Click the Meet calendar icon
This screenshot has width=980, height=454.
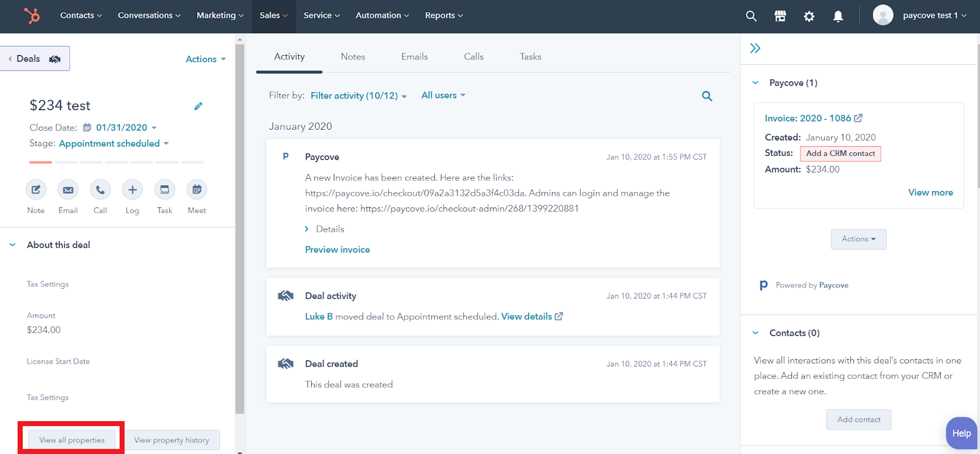coord(197,190)
